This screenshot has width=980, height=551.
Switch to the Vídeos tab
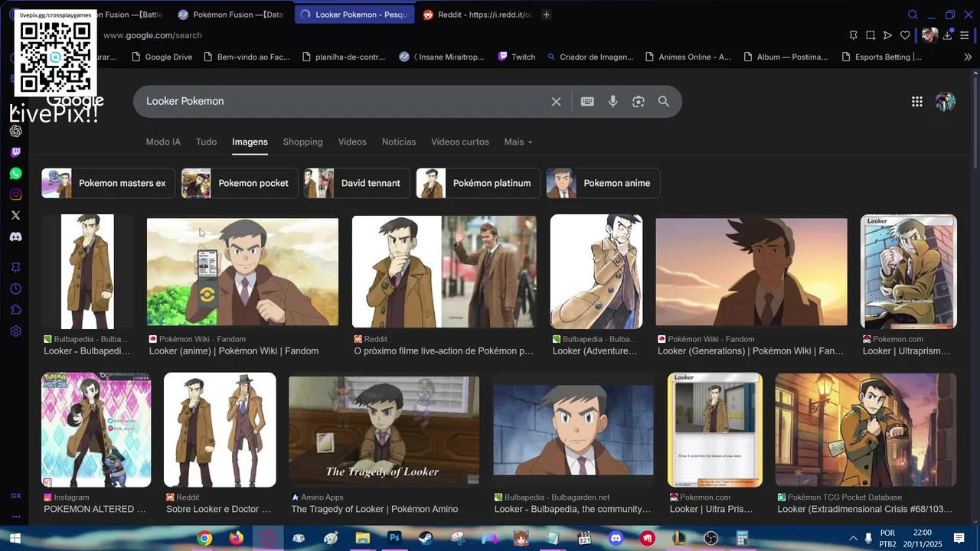coord(352,142)
